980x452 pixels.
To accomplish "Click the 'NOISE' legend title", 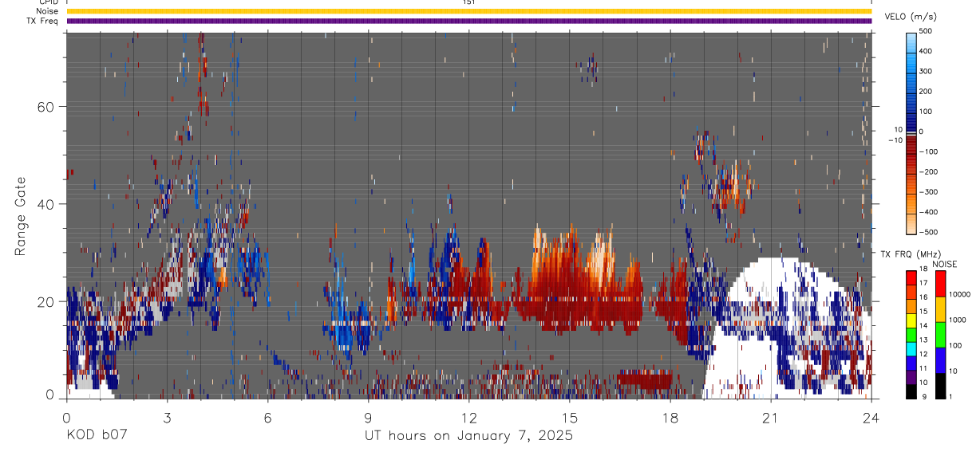I will click(943, 264).
